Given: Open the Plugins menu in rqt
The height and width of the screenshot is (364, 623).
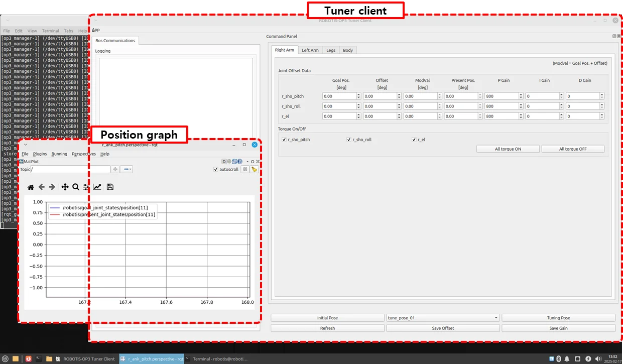Looking at the screenshot, I should (40, 154).
